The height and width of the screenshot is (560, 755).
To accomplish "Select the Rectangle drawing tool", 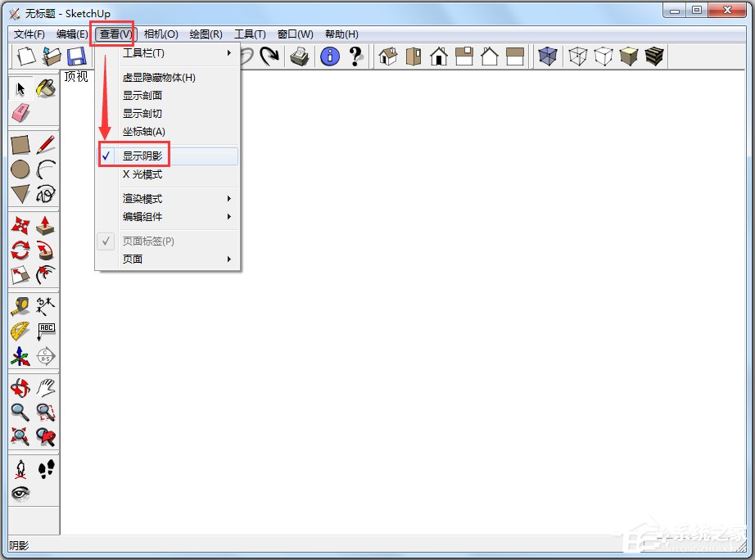I will [x=20, y=144].
